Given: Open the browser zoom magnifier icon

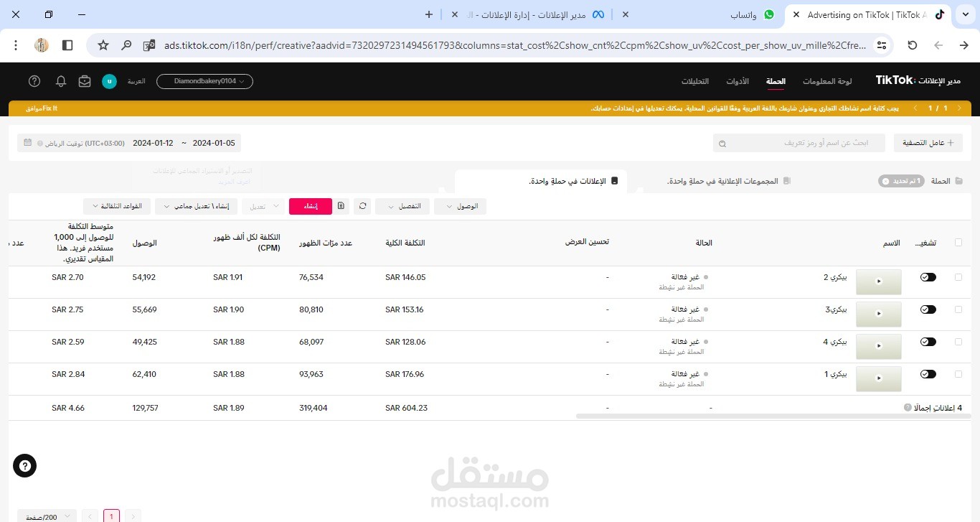Looking at the screenshot, I should [126, 45].
